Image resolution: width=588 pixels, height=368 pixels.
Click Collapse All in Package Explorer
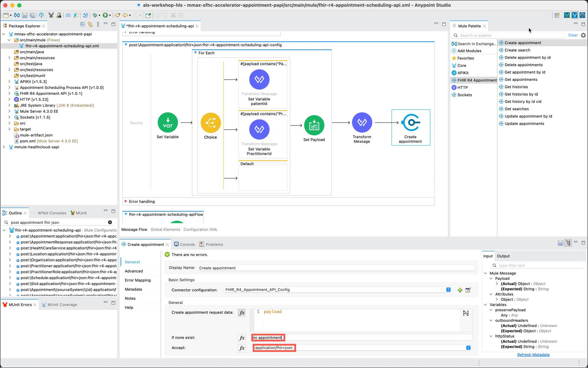(83, 24)
